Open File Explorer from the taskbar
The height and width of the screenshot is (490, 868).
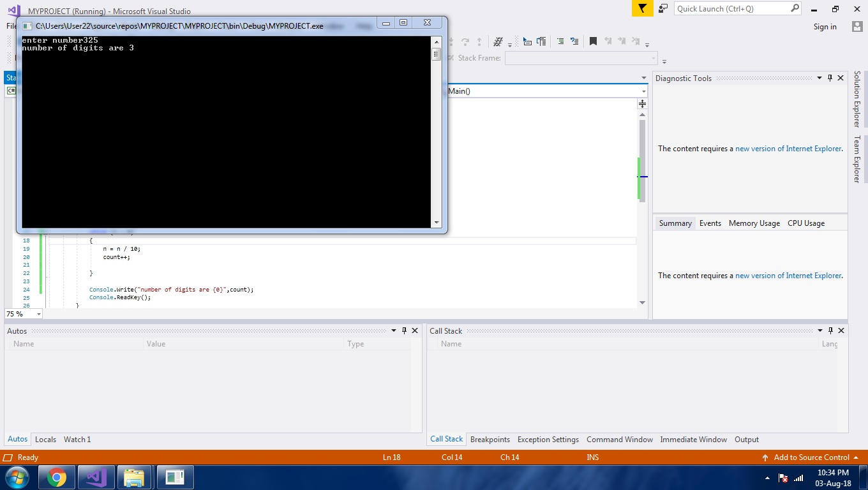tap(135, 477)
